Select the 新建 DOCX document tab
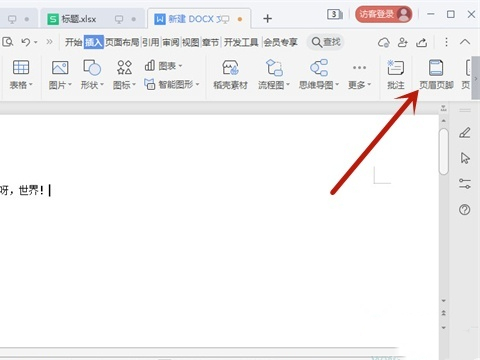480x360 pixels. (x=199, y=19)
